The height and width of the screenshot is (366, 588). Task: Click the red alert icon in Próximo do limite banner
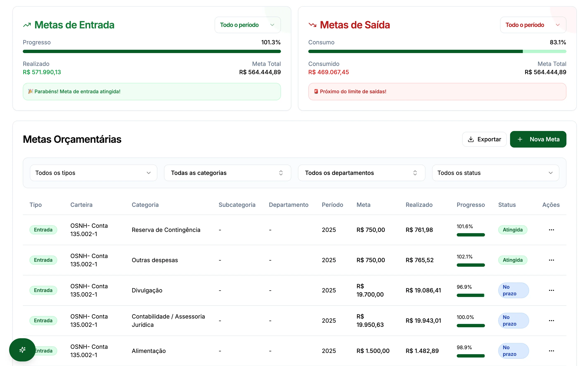(316, 91)
